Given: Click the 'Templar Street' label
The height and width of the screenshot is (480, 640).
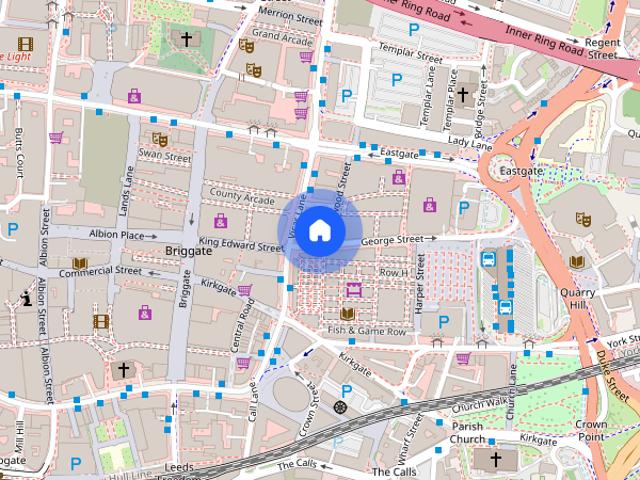Looking at the screenshot, I should pos(411,53).
